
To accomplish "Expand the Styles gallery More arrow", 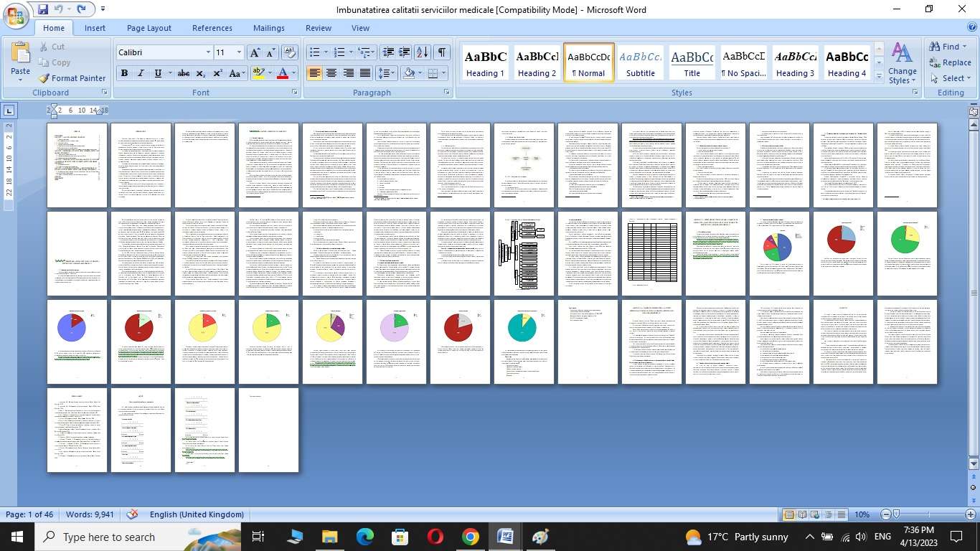I will (880, 77).
